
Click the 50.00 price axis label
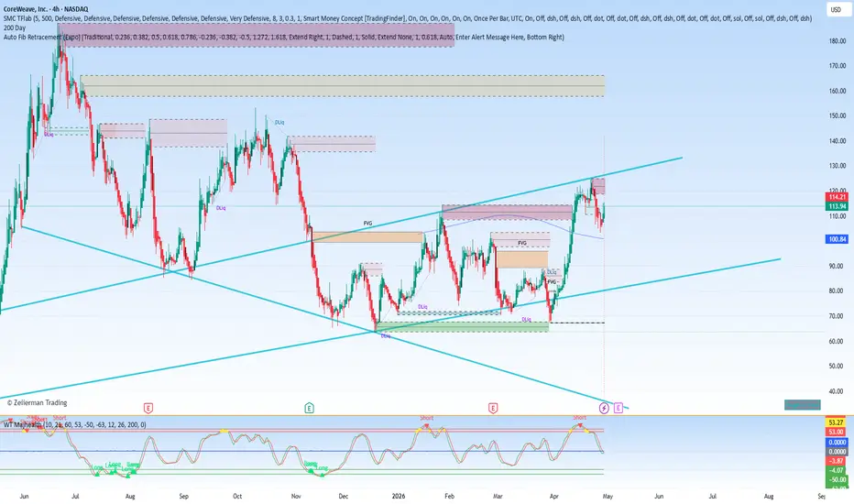836,367
